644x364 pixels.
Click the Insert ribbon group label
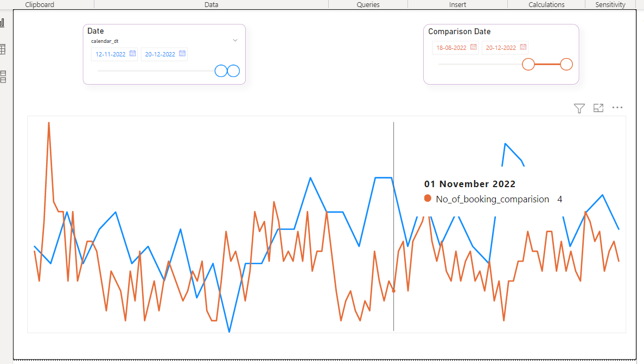457,4
